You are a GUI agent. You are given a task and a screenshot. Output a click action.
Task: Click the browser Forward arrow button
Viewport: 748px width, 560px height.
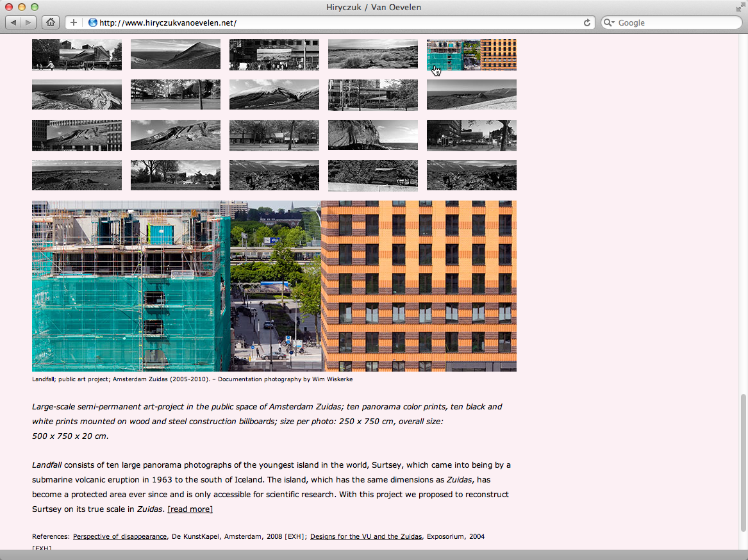click(x=29, y=22)
